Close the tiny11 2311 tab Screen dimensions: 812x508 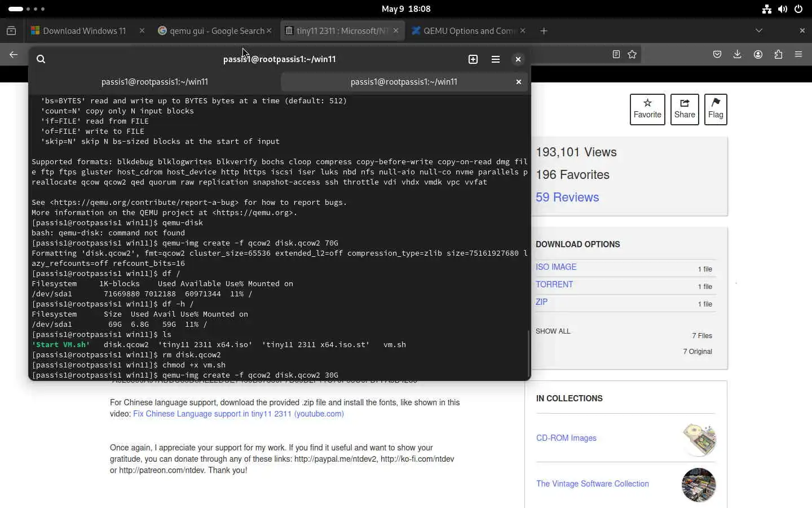[396, 31]
